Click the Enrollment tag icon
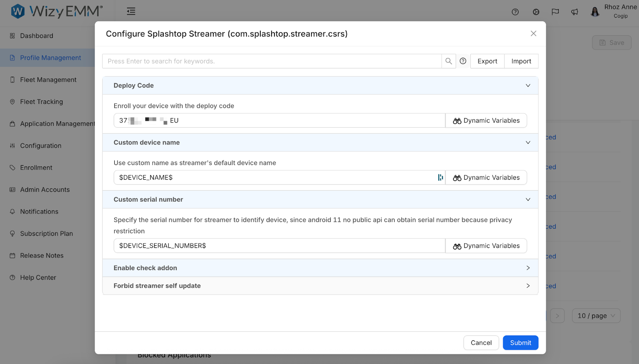The height and width of the screenshot is (364, 639). coord(12,168)
